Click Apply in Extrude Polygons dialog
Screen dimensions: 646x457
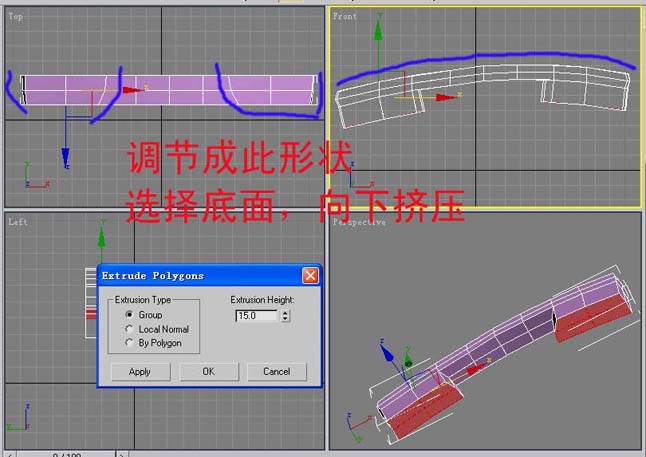pos(140,372)
